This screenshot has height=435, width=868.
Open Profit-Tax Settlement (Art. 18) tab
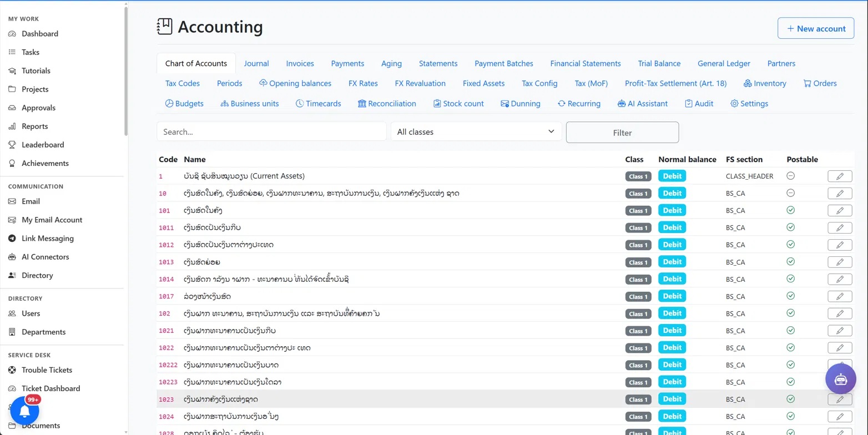click(675, 83)
